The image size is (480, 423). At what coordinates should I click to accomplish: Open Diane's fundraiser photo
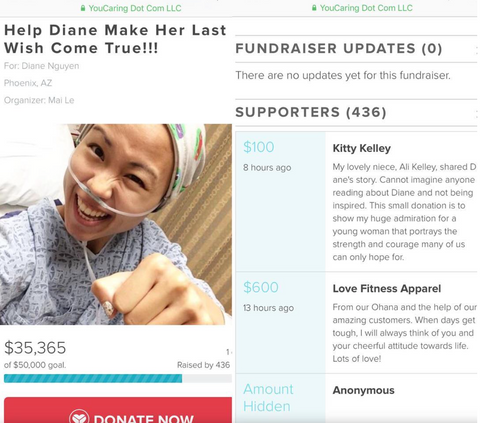pyautogui.click(x=116, y=224)
